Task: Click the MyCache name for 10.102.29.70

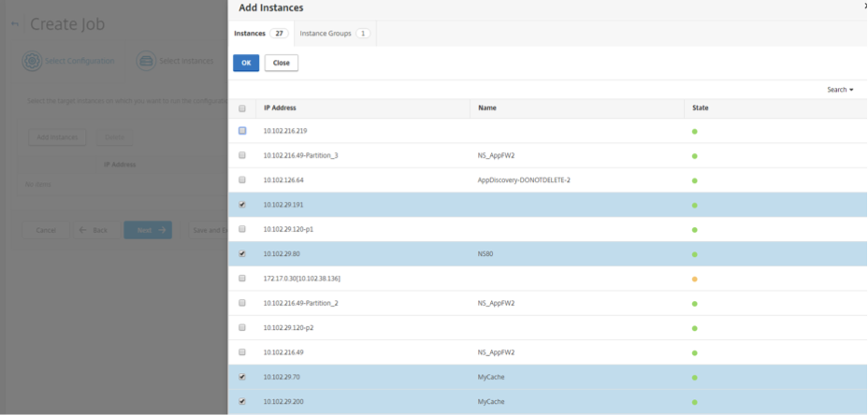Action: [x=491, y=377]
